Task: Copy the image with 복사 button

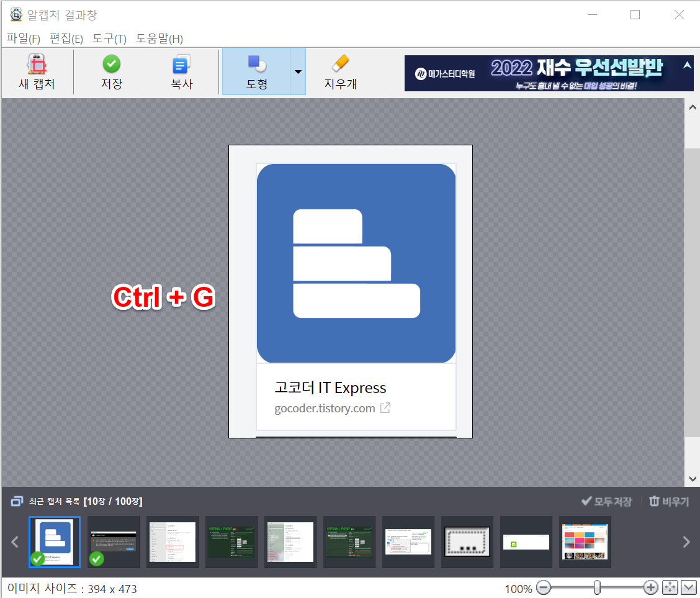Action: [x=182, y=72]
